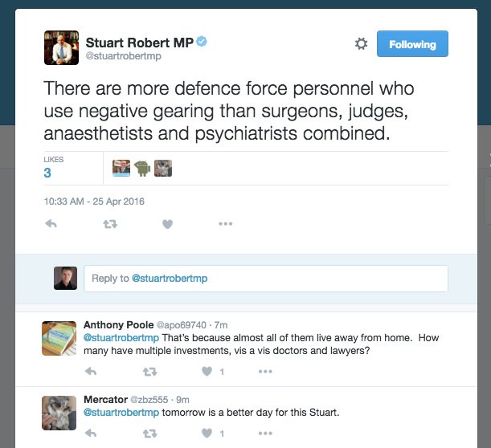Open more options on Anthony Poole's reply

click(265, 372)
